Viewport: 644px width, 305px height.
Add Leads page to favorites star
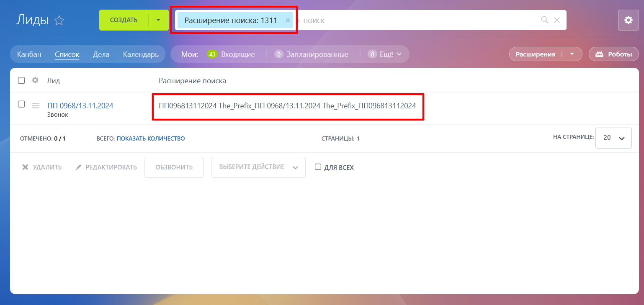click(x=59, y=20)
